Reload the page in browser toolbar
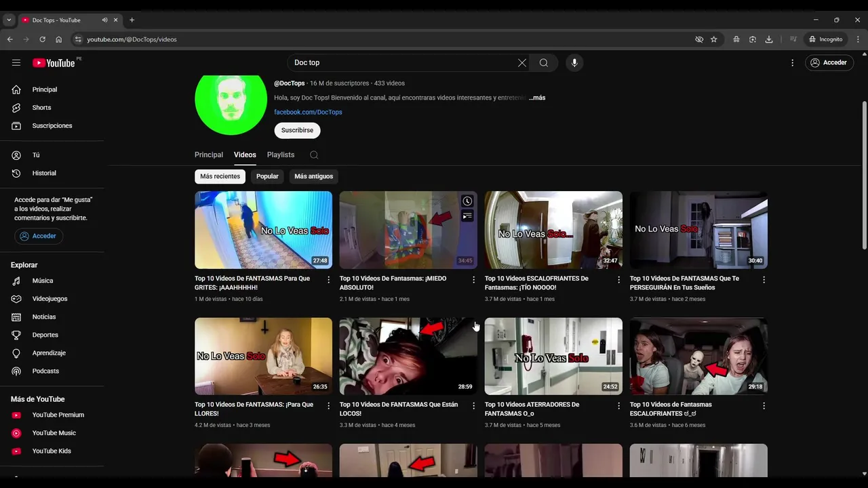868x488 pixels. (x=42, y=39)
